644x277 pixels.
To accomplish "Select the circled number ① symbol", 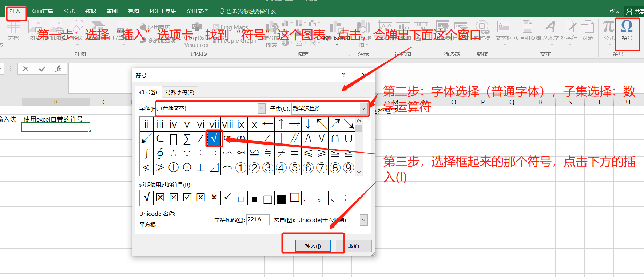I will [x=241, y=167].
